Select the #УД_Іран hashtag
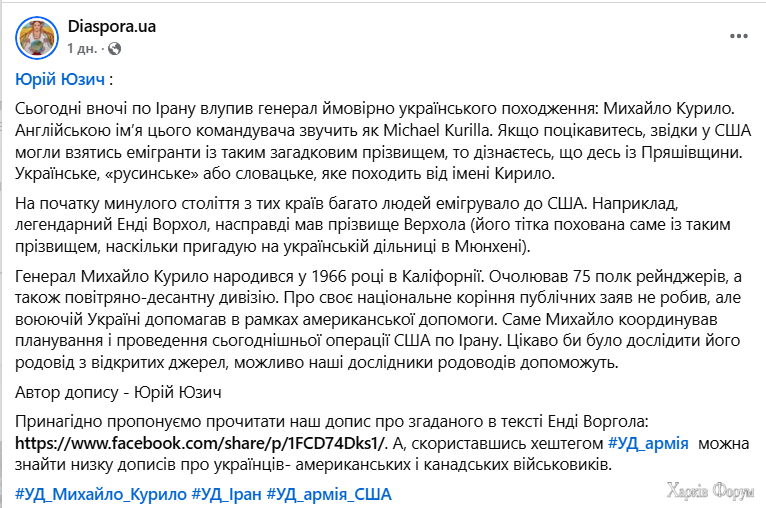Screen dimensions: 766x508 tap(226, 494)
